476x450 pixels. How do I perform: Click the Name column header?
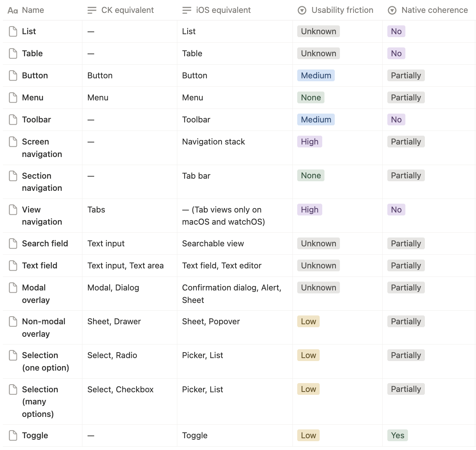(x=32, y=10)
